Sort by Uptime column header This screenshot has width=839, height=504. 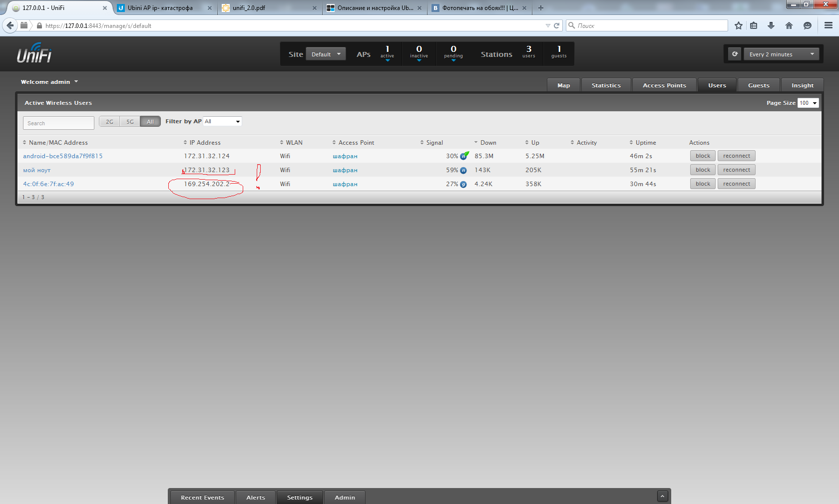(643, 143)
